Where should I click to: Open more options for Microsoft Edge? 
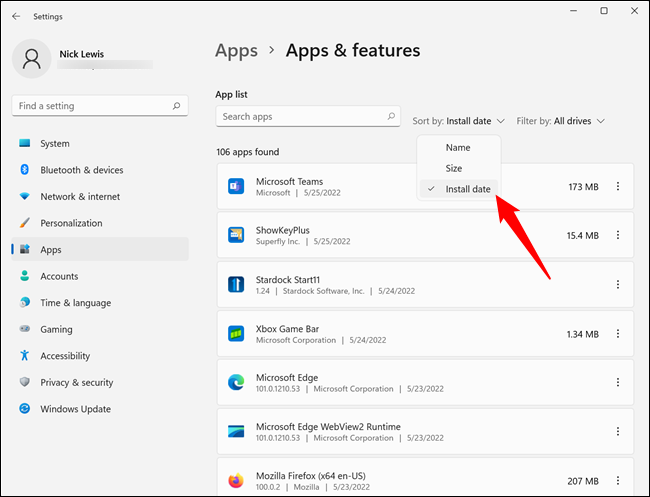pyautogui.click(x=618, y=382)
